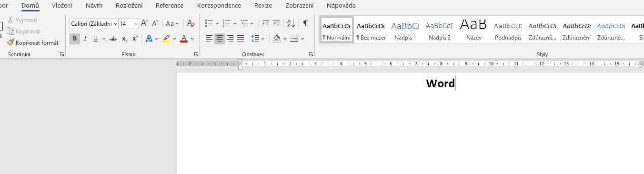Open the Odstavec dialog launcher
The width and height of the screenshot is (644, 174).
[x=311, y=55]
